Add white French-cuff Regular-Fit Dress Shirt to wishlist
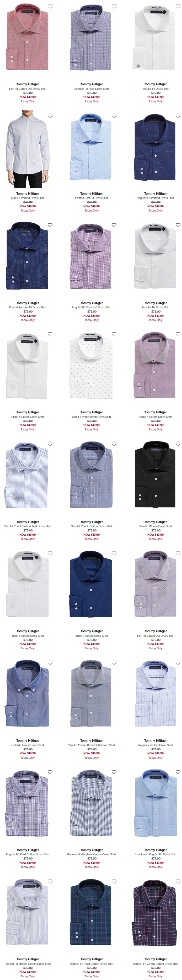The height and width of the screenshot is (980, 182). [x=178, y=7]
